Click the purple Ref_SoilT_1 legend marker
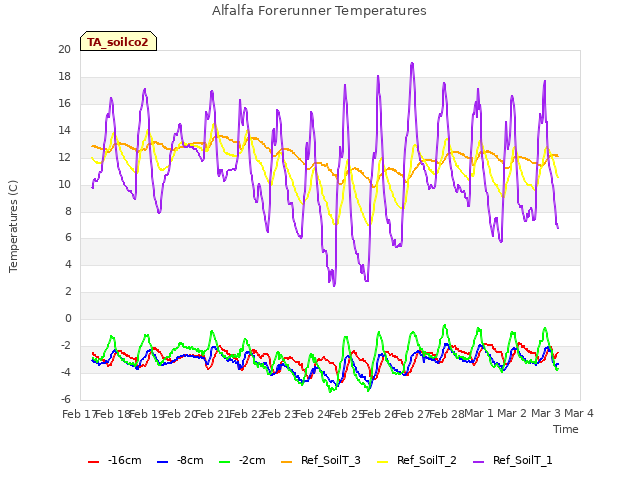640x480 pixels. (478, 462)
